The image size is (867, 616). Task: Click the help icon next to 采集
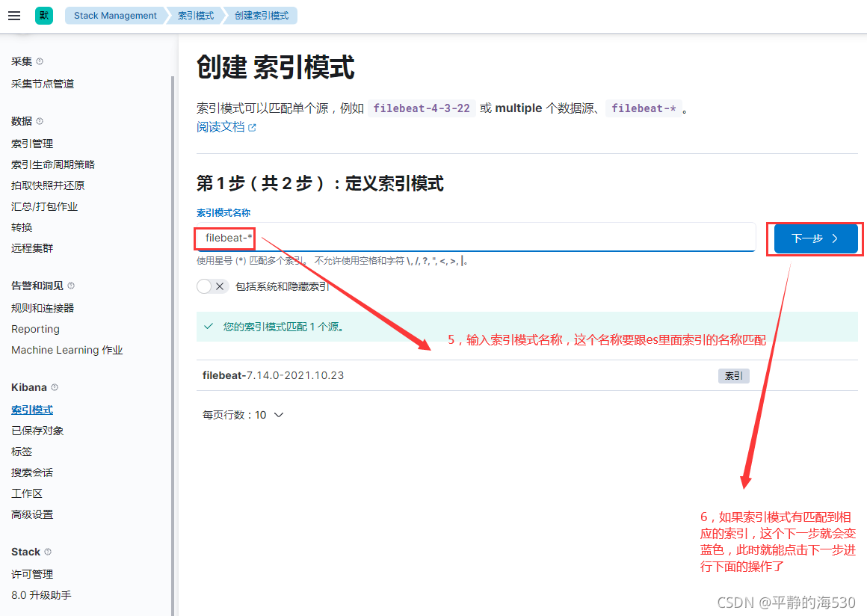click(x=40, y=61)
